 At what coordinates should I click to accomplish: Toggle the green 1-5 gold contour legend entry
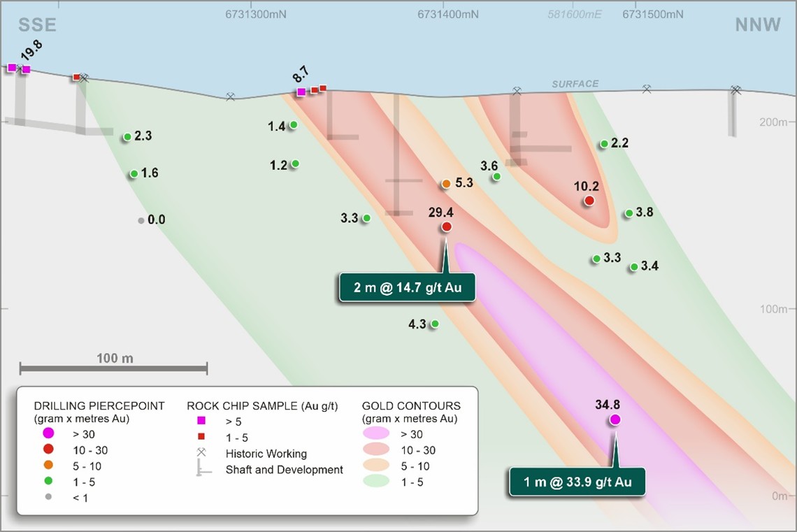[376, 482]
